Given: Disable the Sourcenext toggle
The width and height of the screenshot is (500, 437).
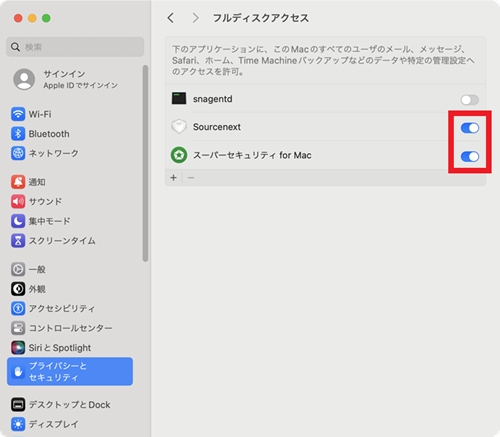Looking at the screenshot, I should pos(470,128).
